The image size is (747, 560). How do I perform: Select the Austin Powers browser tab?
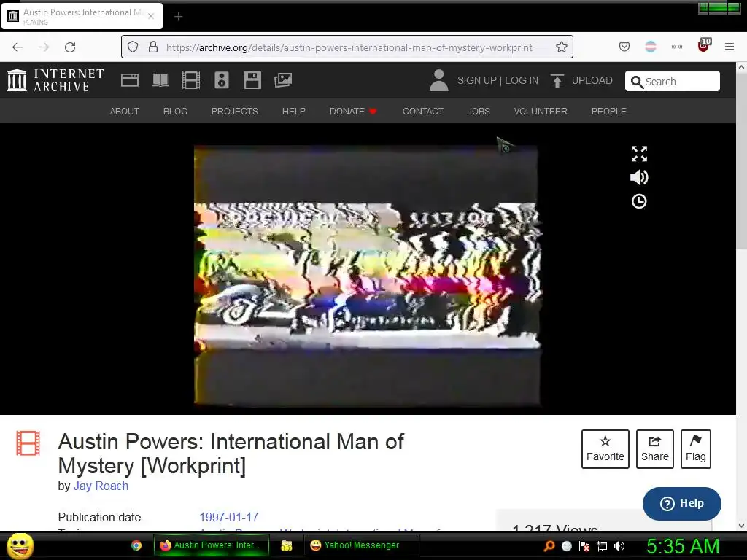(82, 16)
